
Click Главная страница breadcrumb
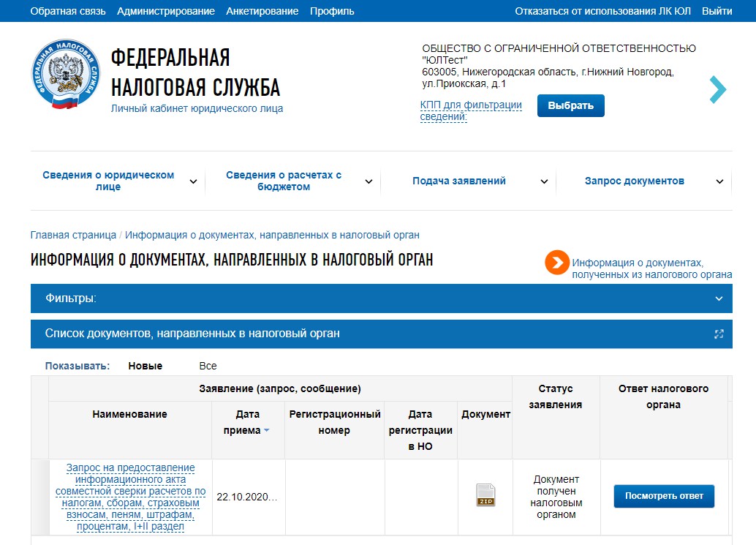click(x=73, y=235)
